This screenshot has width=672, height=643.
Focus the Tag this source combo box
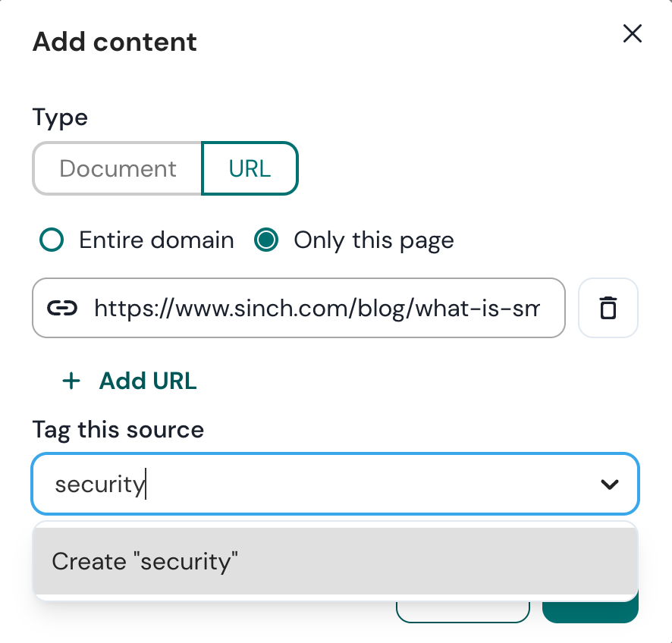(335, 484)
